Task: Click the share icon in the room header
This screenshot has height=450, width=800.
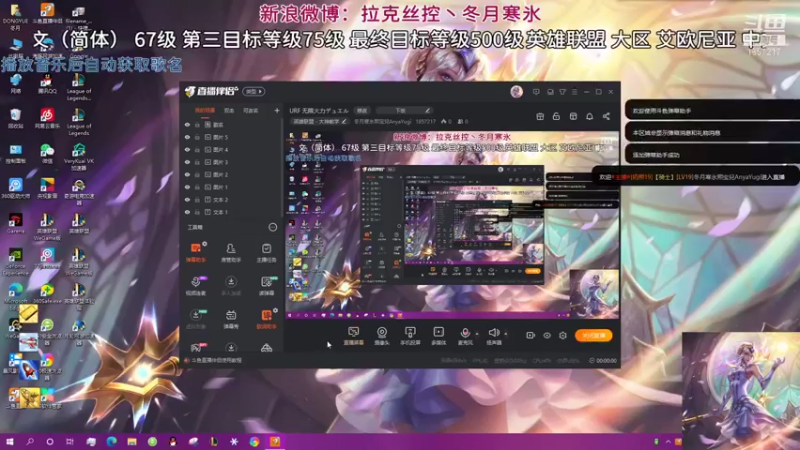Action: pos(606,116)
